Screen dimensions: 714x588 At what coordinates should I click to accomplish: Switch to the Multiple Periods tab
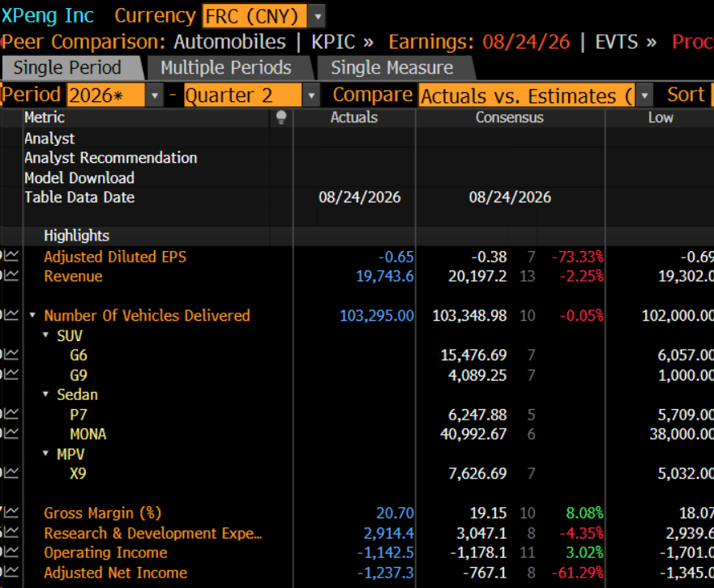(x=226, y=68)
